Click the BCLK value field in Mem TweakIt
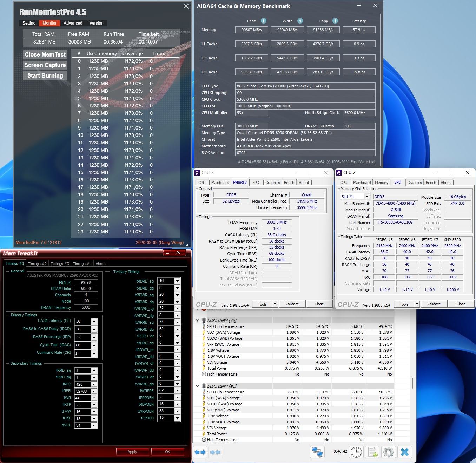Screen dimensions: 476x463 click(86, 282)
